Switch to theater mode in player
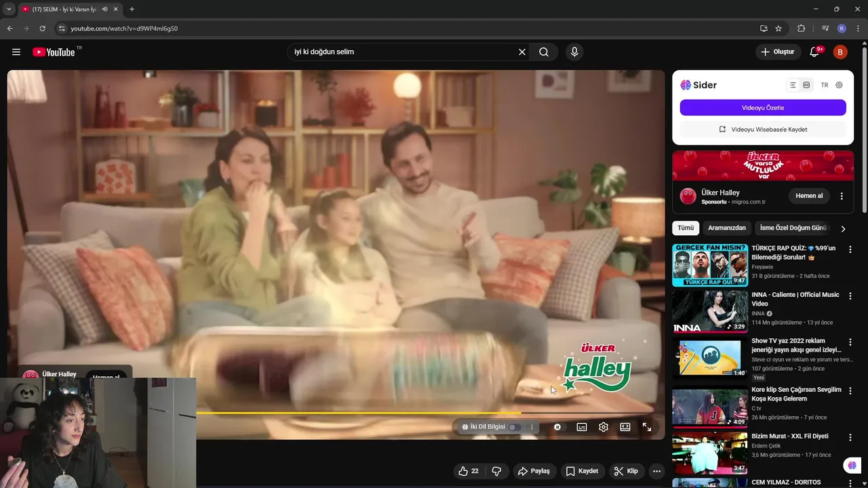The height and width of the screenshot is (488, 868). tap(625, 427)
